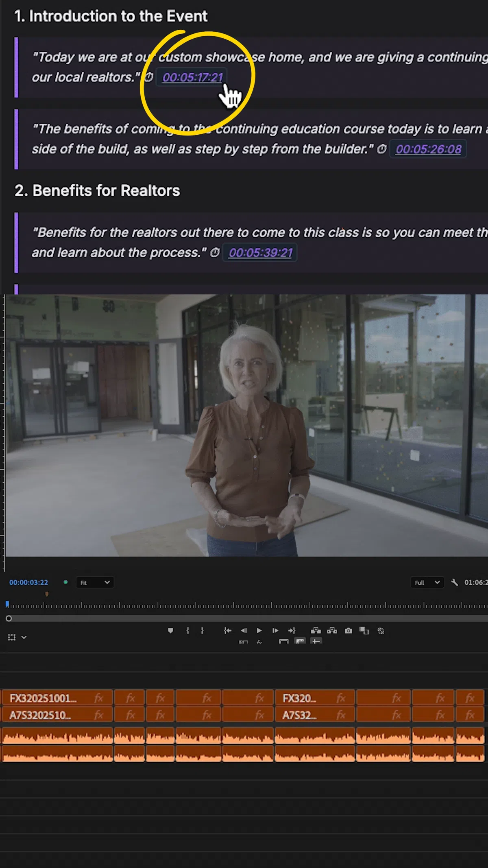Open the 00:05:26:08 timestamp link

429,149
